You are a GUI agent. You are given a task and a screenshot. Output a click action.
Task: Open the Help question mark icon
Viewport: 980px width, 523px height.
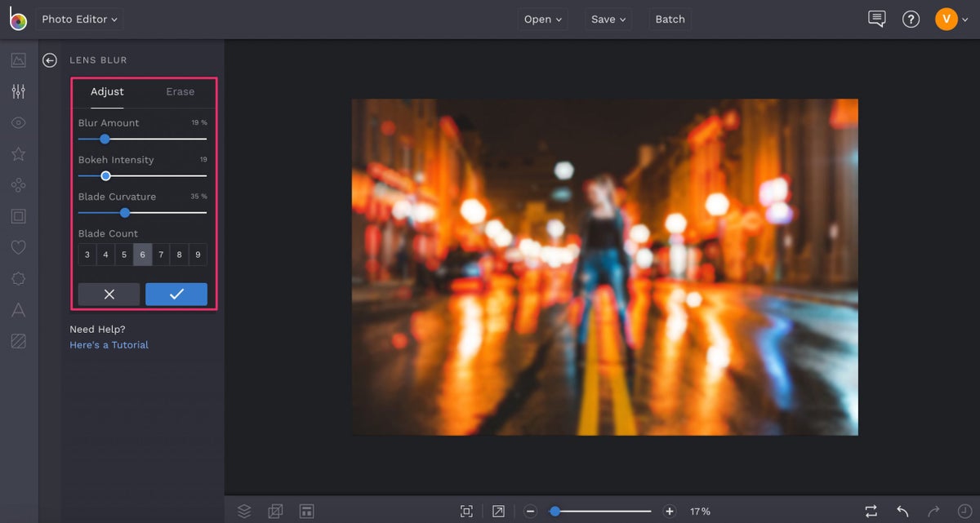911,19
